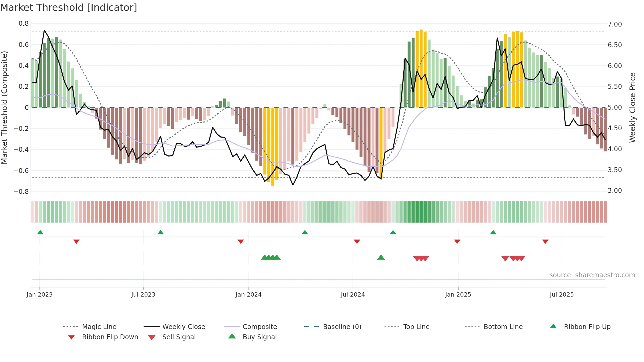
Task: Click the green triangle icon in Buy Signal legend
Action: pos(232,336)
